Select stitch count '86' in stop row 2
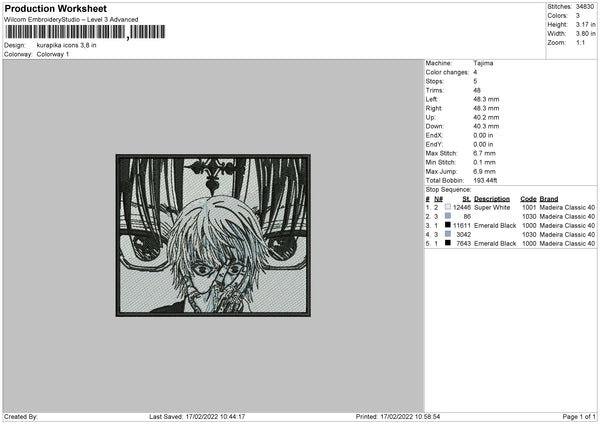This screenshot has height=424, width=600. coord(467,216)
